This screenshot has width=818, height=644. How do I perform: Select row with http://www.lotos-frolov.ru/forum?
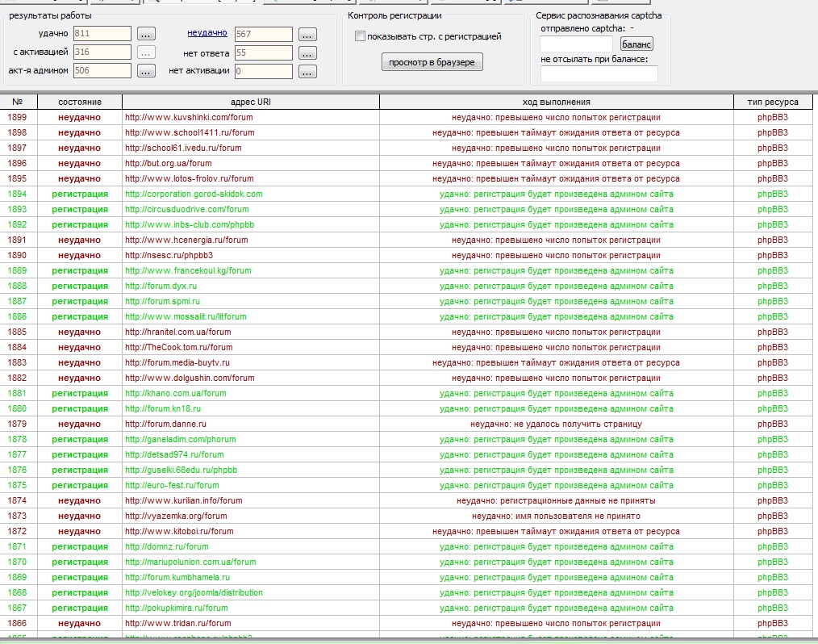[407, 178]
